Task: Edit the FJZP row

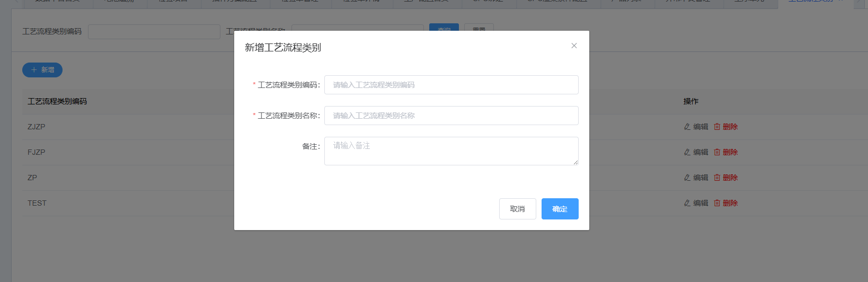Action: tap(696, 152)
